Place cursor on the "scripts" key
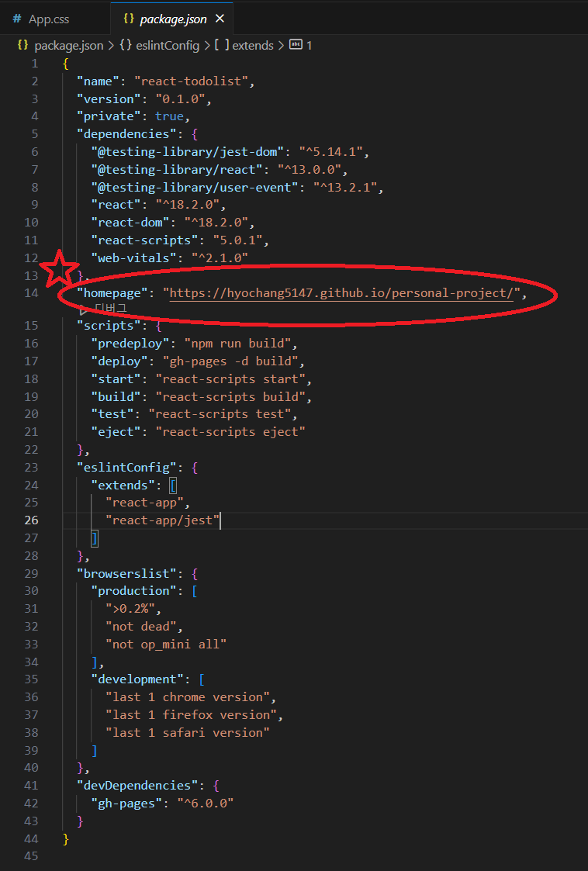 [109, 326]
